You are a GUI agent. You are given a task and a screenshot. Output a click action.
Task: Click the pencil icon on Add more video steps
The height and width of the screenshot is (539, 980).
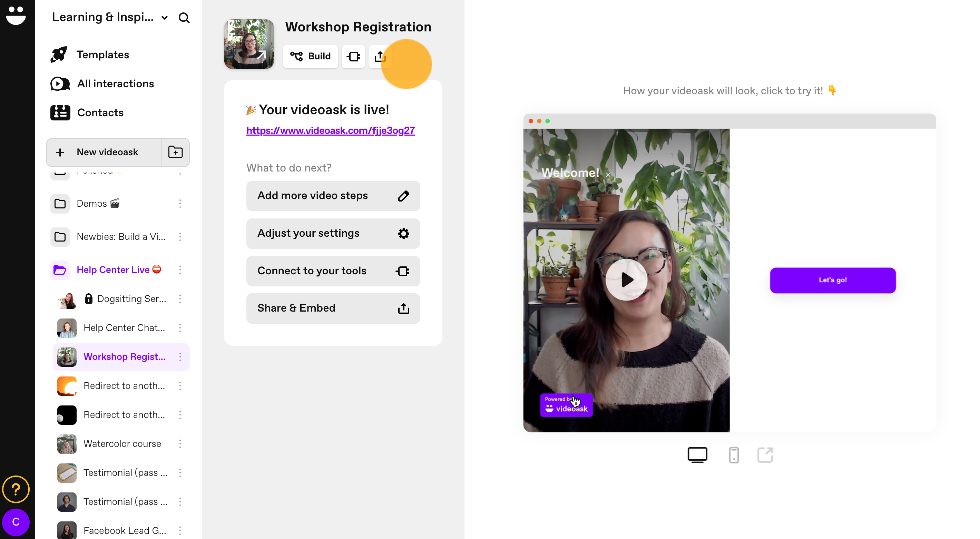pos(403,196)
